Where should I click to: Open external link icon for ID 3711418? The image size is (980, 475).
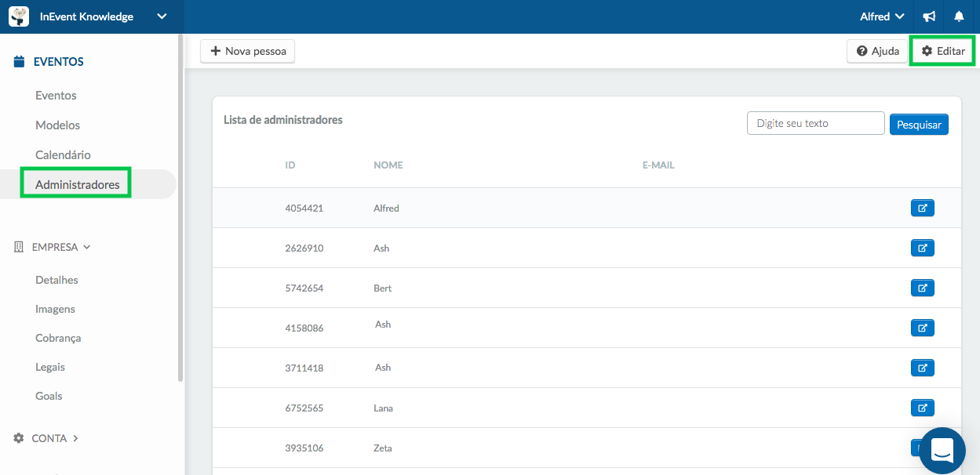pyautogui.click(x=923, y=368)
